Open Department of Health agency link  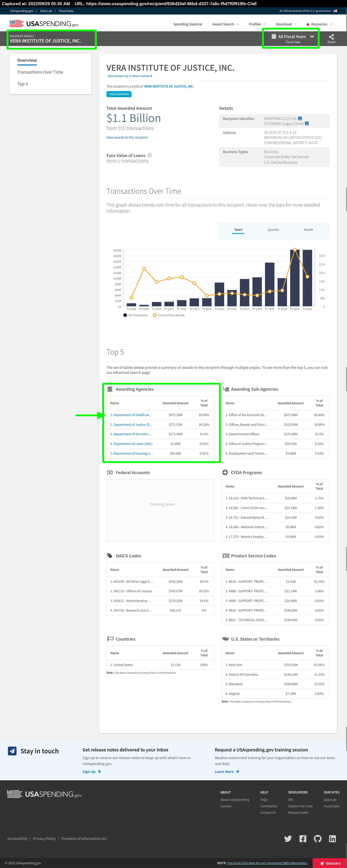click(131, 415)
